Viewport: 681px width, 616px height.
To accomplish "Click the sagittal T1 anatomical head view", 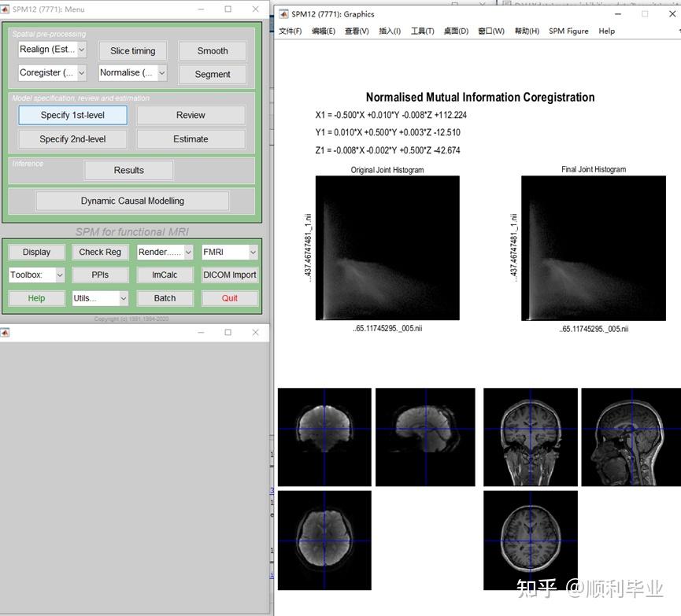I will click(630, 437).
